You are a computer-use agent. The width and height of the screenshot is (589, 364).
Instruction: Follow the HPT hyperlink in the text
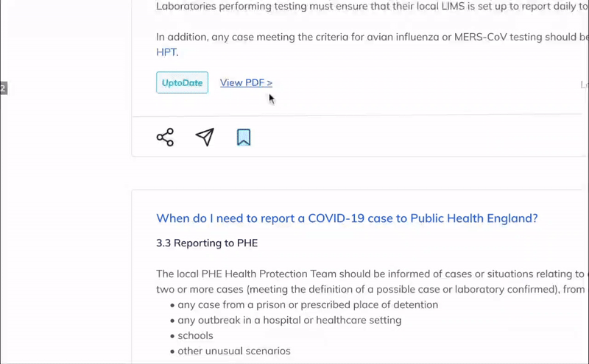(167, 52)
